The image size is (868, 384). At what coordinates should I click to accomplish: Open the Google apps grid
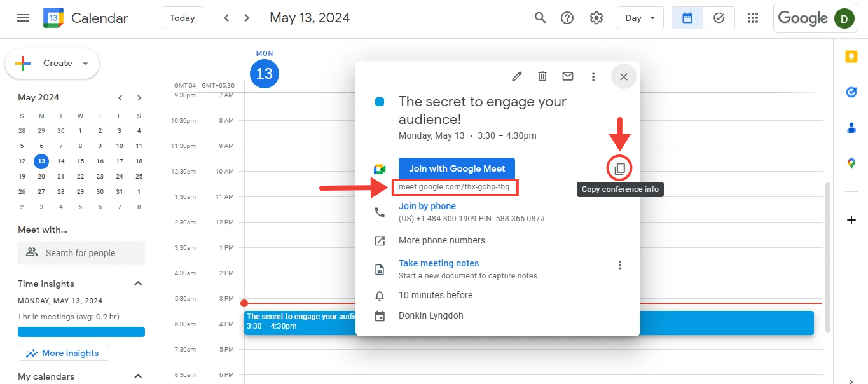tap(753, 18)
